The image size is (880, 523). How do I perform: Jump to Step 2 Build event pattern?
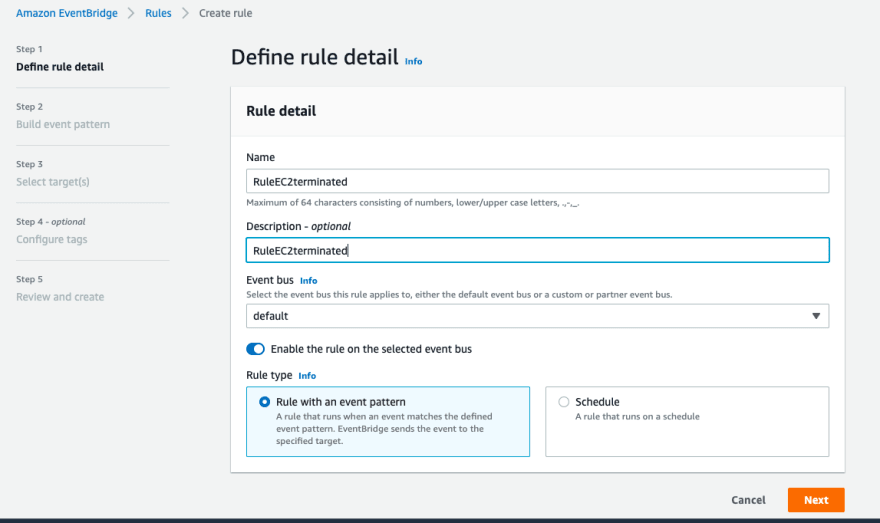63,124
